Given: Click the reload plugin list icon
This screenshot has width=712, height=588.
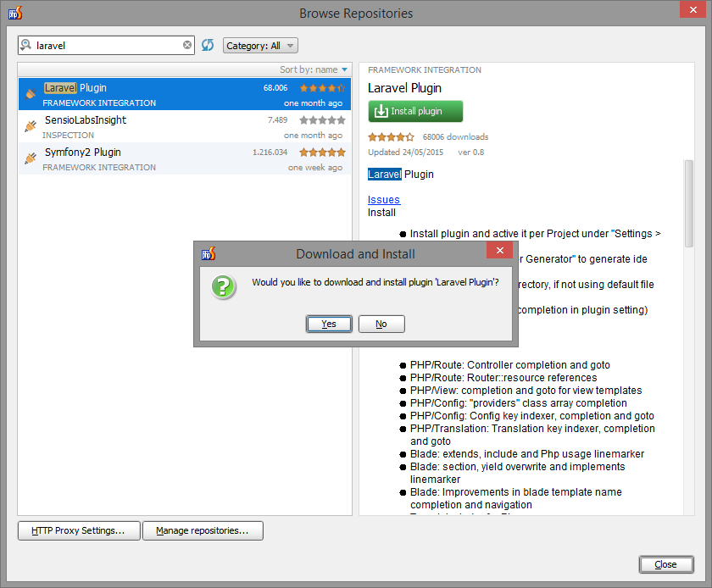Looking at the screenshot, I should coord(208,45).
